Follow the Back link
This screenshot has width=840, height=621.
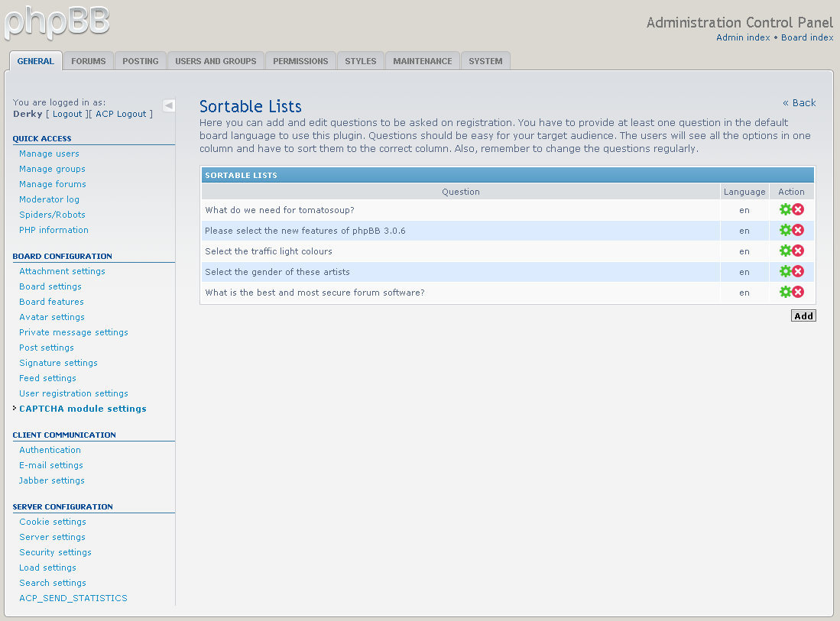[799, 103]
